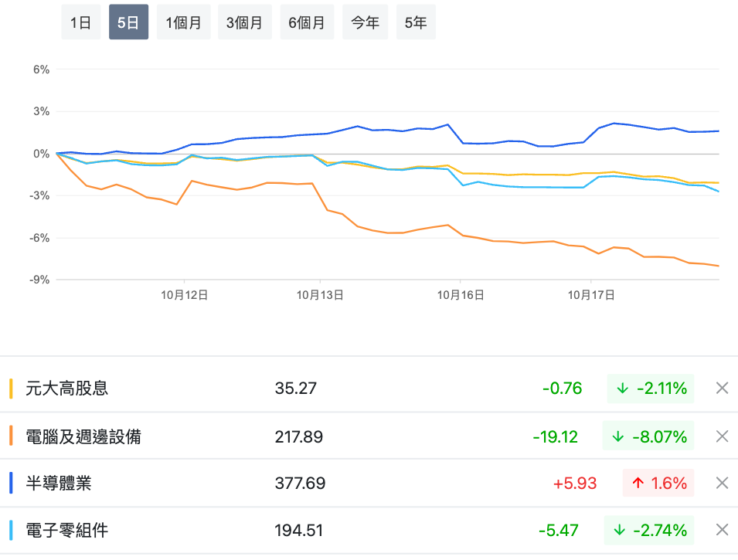
Task: Click the -8.07% change badge
Action: (648, 436)
